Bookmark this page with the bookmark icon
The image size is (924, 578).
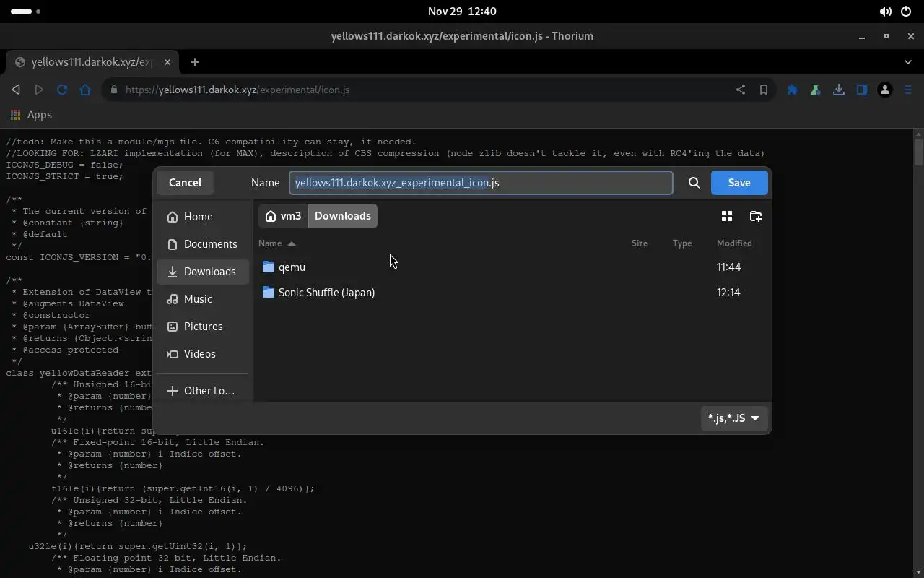pos(764,90)
